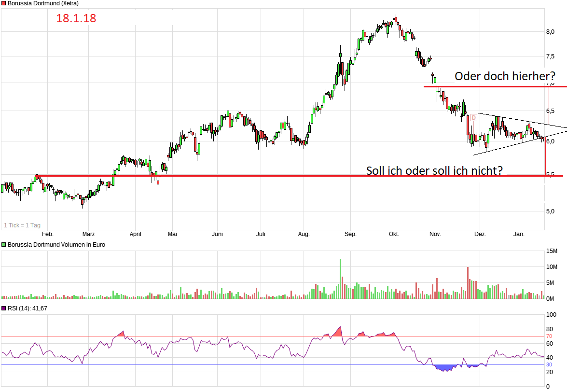Screen dimensions: 567x392
Task: Click the green Volumen in Euro legend square
Action: tap(3, 245)
